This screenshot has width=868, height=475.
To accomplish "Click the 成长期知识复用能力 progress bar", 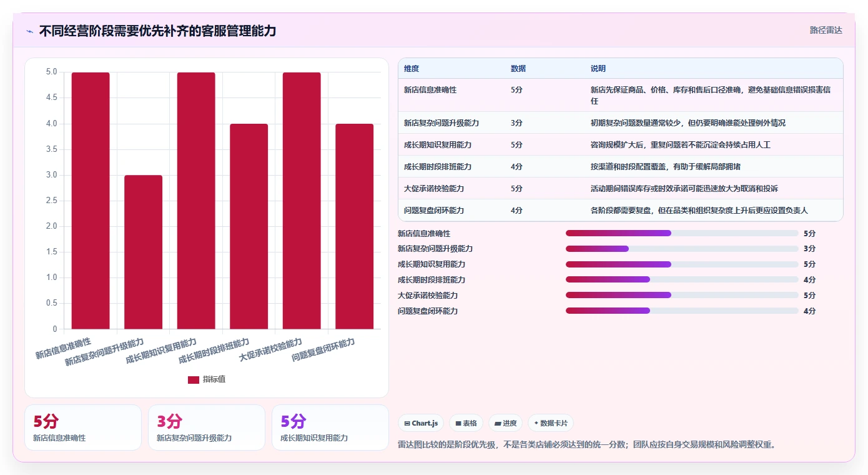I will pos(682,264).
